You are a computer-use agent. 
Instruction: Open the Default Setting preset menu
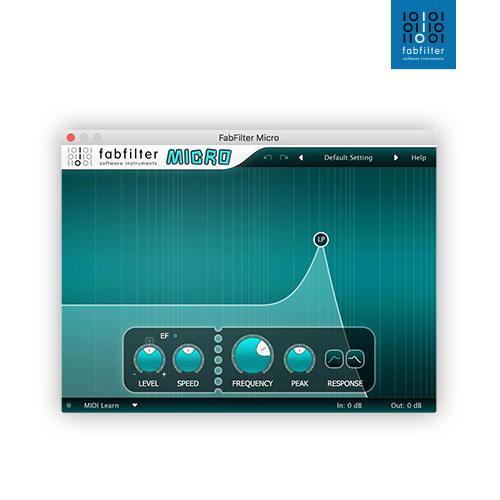click(348, 158)
